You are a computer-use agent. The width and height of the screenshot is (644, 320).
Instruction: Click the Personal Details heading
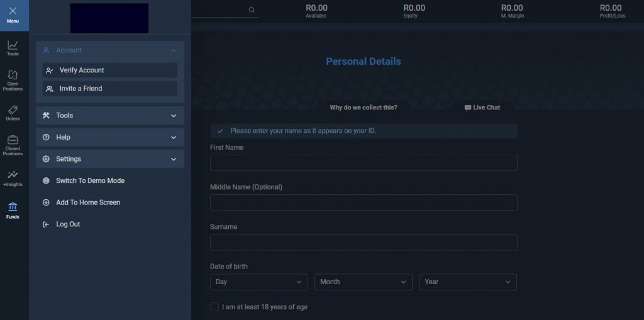click(x=364, y=62)
